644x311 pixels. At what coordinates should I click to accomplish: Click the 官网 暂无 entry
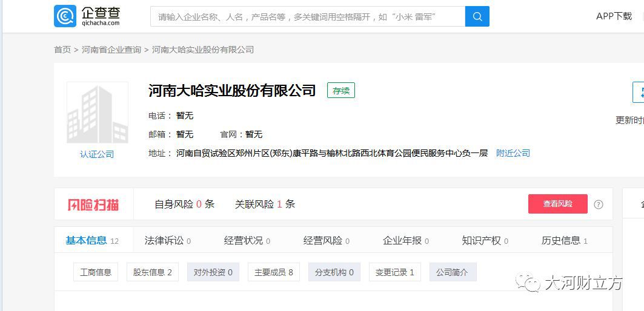click(242, 134)
